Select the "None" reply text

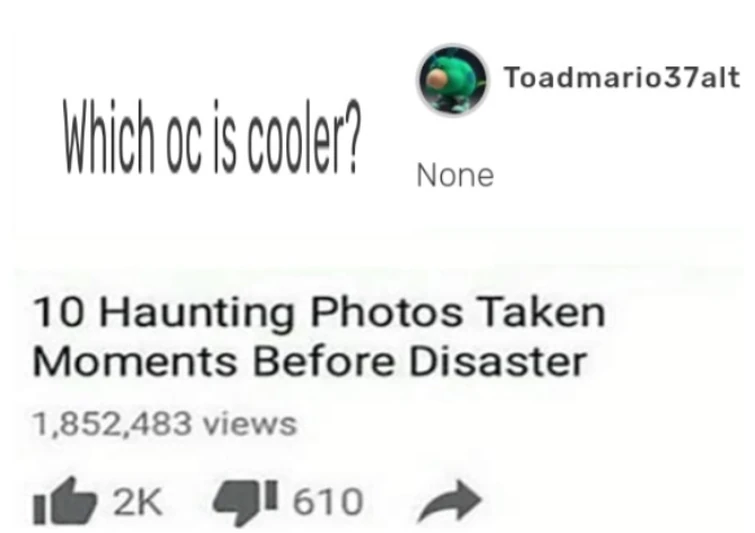455,175
